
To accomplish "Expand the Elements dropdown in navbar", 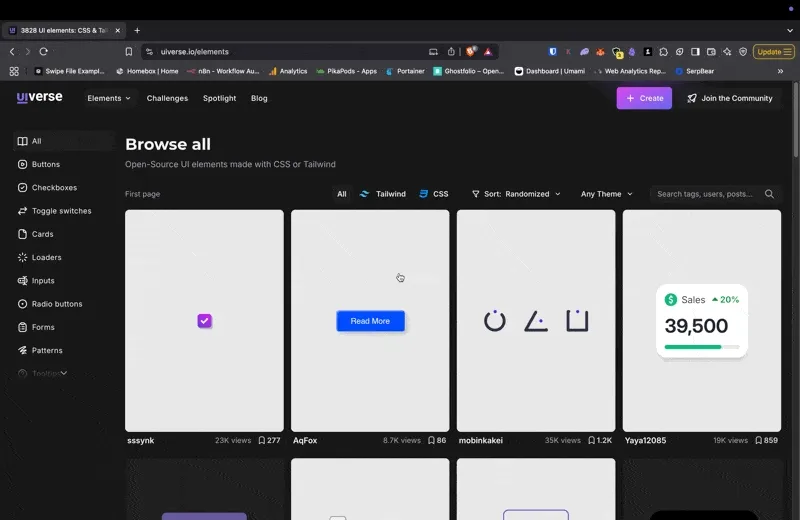I will 109,98.
